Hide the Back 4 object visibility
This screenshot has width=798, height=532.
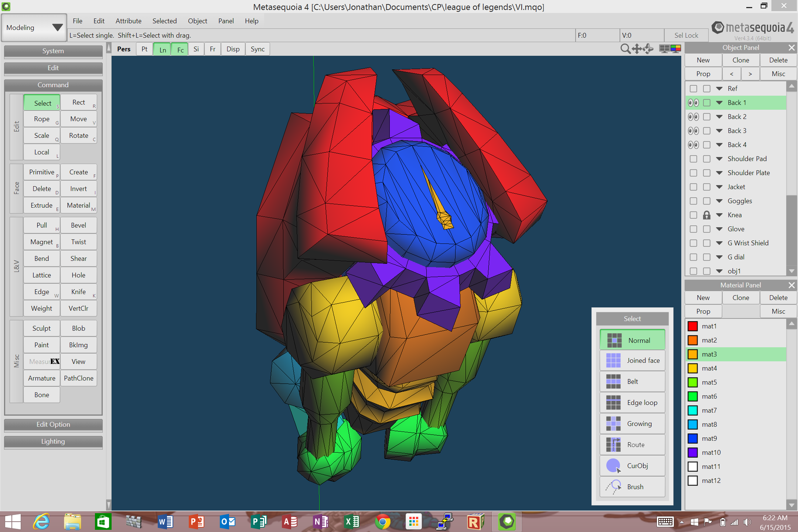coord(693,145)
